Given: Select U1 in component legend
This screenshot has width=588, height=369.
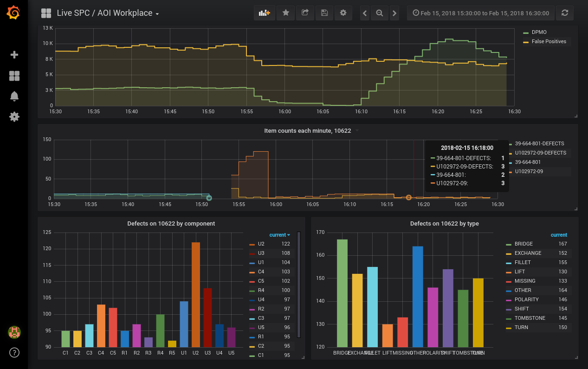Looking at the screenshot, I should (261, 262).
